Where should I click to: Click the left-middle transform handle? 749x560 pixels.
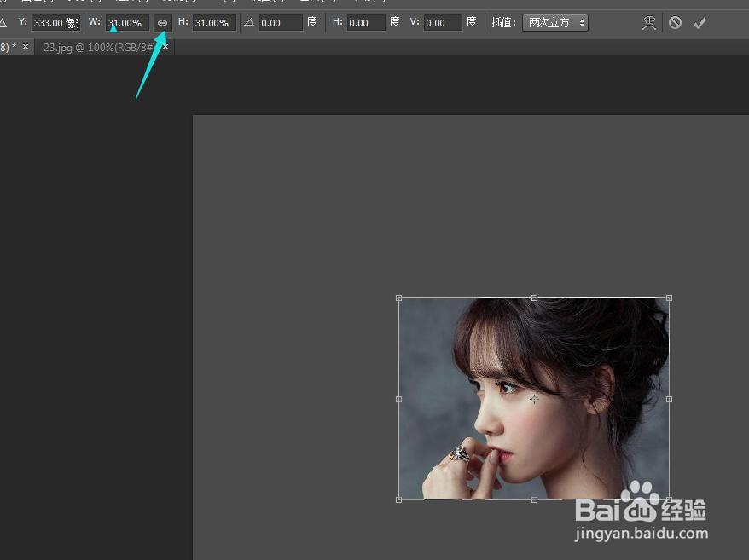pyautogui.click(x=399, y=399)
